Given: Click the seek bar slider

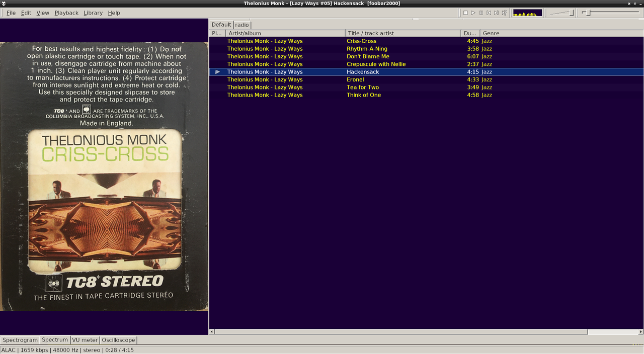Looking at the screenshot, I should 611,13.
